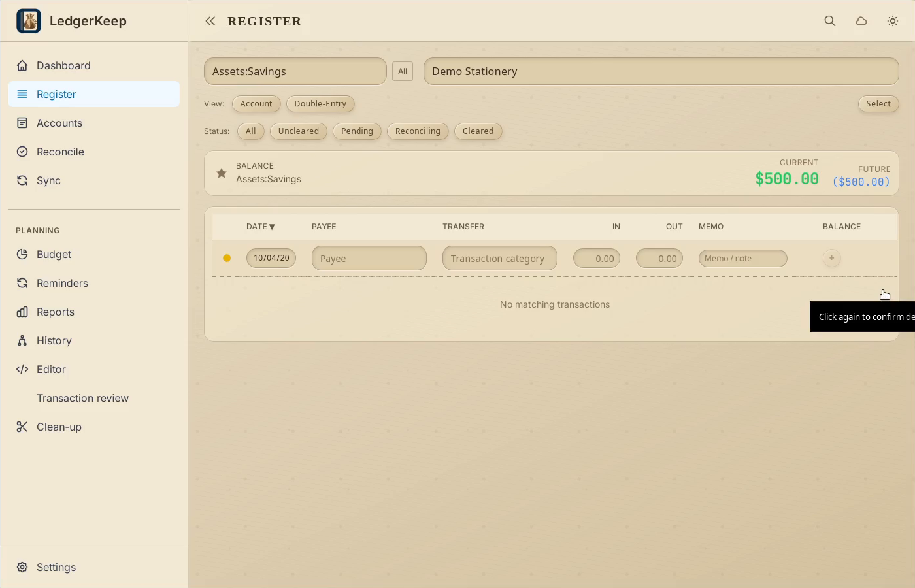This screenshot has width=915, height=588.
Task: Click the IN amount field
Action: point(597,258)
